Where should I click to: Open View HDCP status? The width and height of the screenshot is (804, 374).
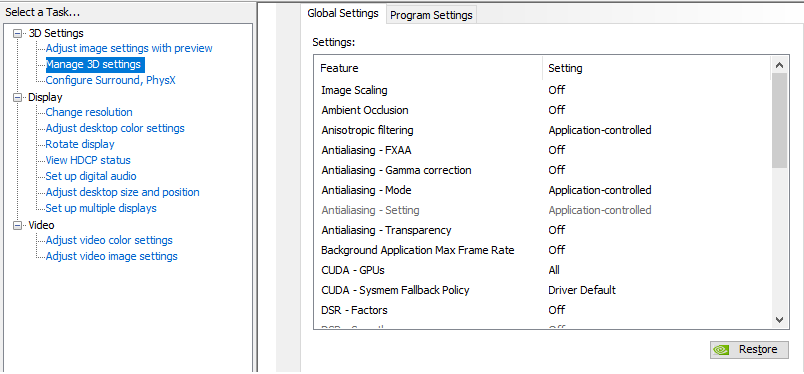point(88,160)
